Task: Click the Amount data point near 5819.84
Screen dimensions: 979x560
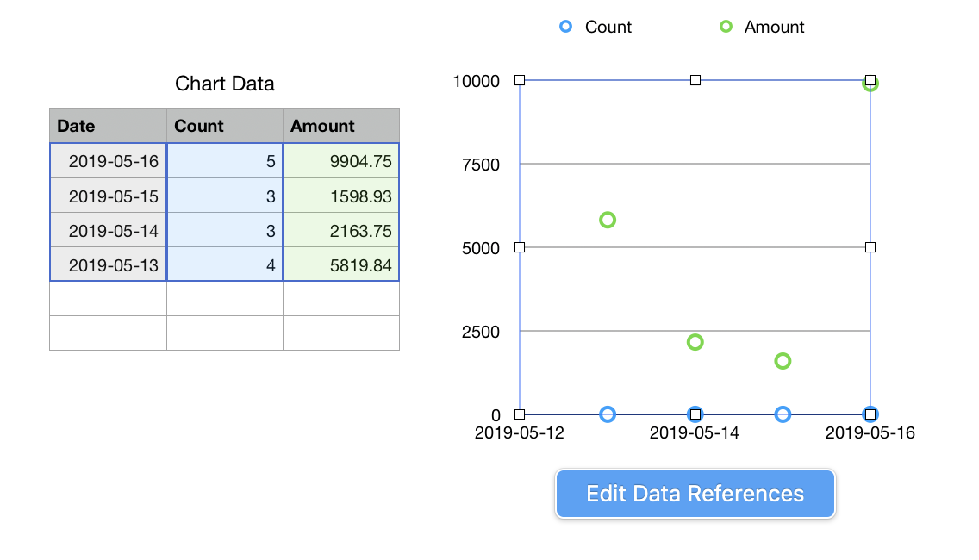Action: (x=608, y=220)
